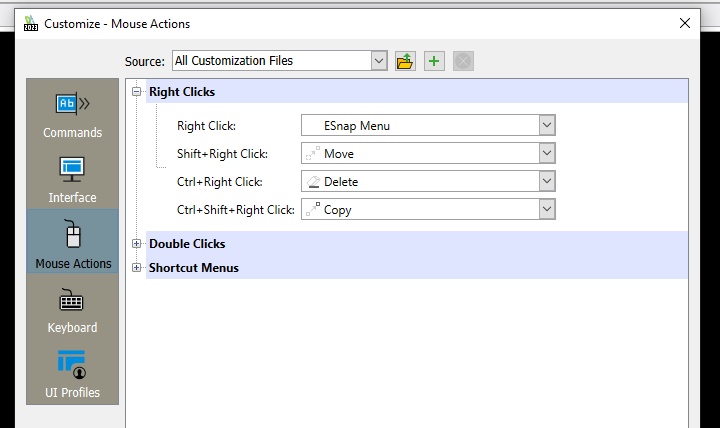Open the Ctrl+Right Click Delete dropdown

coord(546,182)
